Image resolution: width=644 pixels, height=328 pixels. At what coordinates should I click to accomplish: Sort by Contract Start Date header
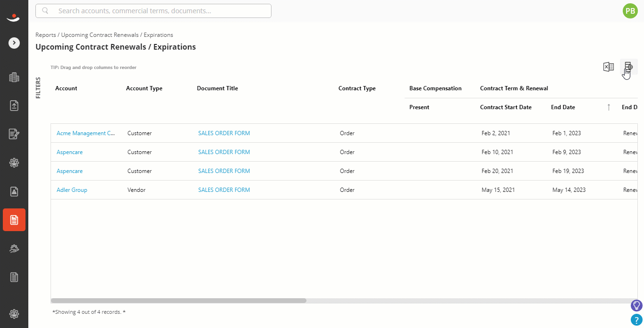click(506, 107)
